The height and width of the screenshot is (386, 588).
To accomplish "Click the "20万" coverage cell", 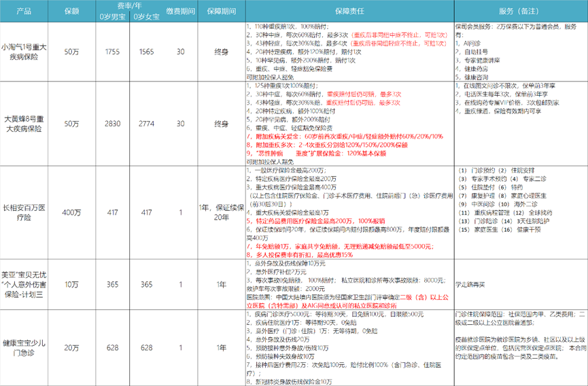I will pos(71,348).
